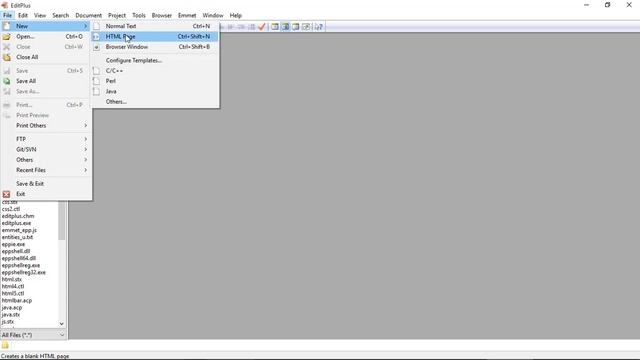Select emmet_epp.js in file list
This screenshot has height=360, width=640.
coord(19,230)
